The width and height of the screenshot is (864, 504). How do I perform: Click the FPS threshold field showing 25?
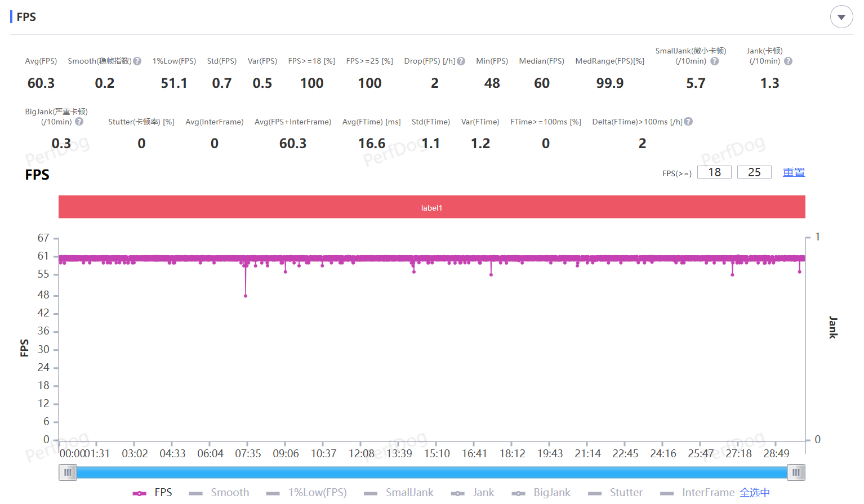754,172
